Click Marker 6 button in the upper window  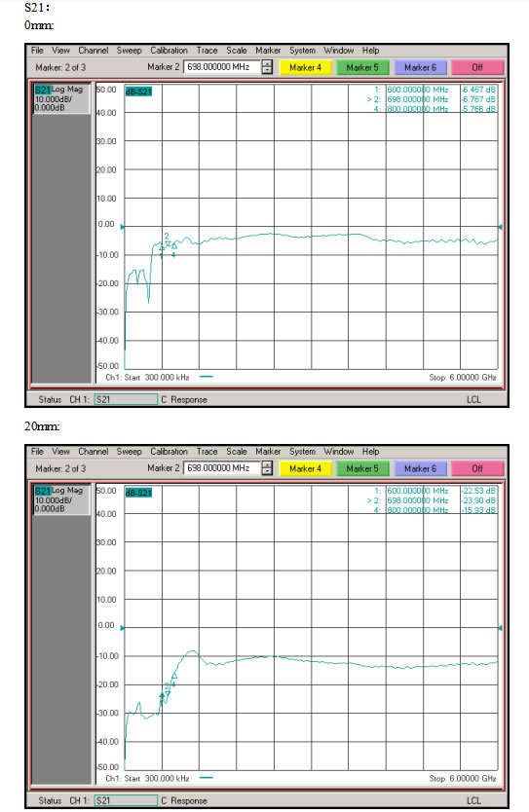420,67
